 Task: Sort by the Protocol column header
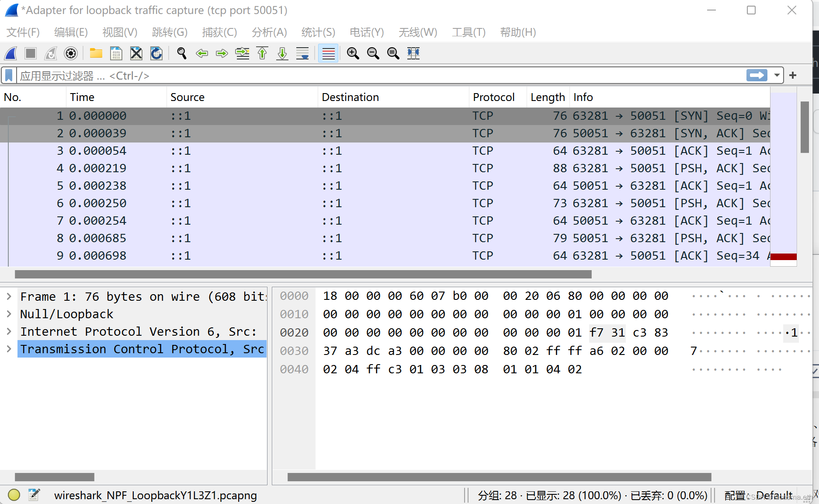click(x=498, y=97)
